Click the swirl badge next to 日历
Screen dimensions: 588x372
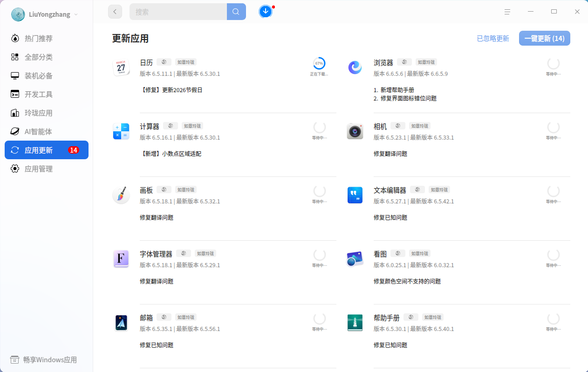coord(164,62)
